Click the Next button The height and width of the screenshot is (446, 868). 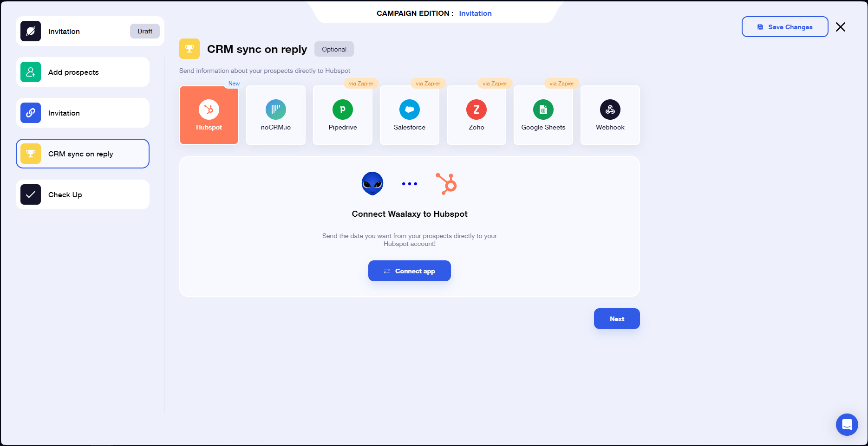(617, 319)
